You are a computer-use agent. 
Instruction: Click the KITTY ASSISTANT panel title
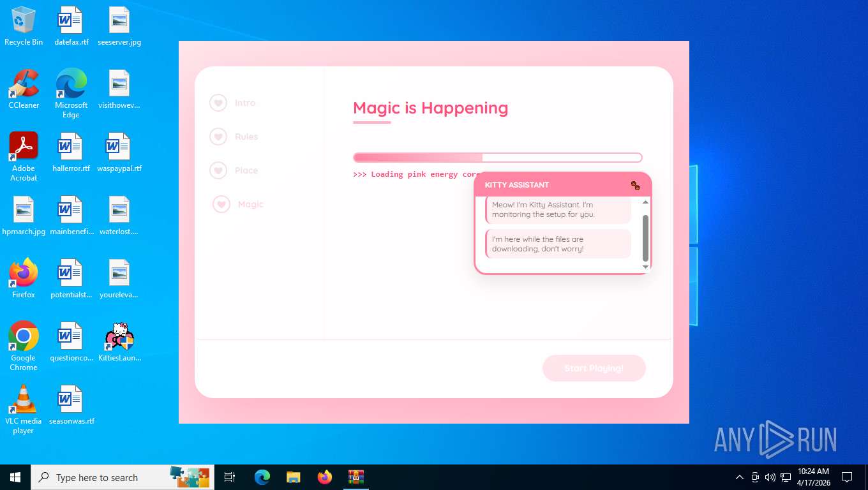517,185
